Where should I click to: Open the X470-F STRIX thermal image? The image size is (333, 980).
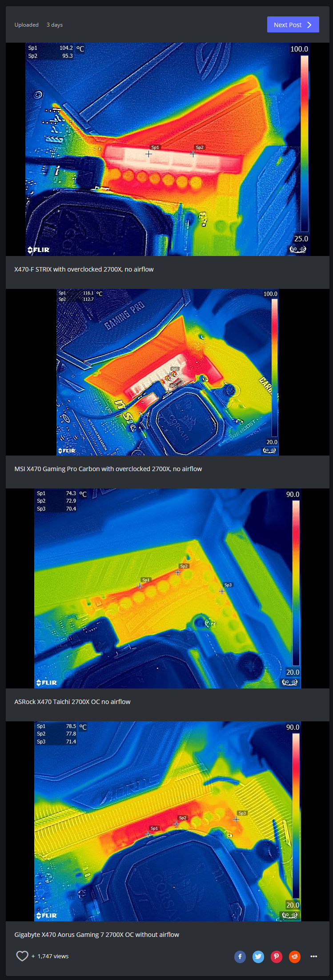(168, 149)
